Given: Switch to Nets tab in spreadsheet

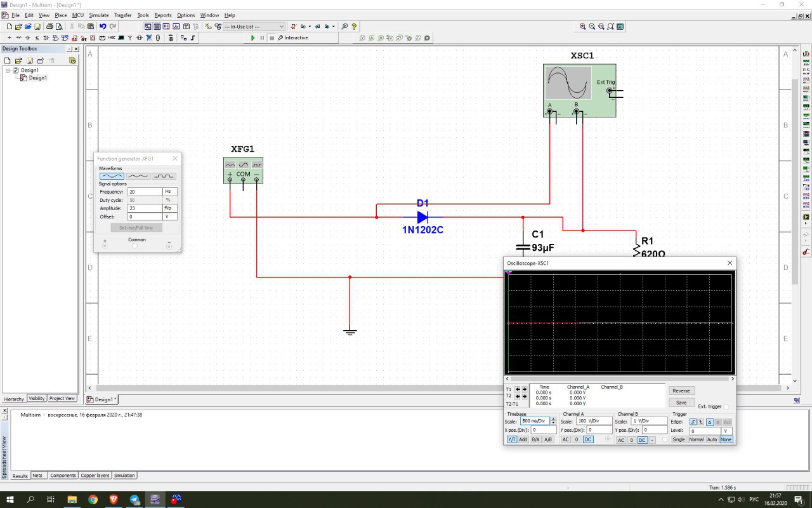Looking at the screenshot, I should pyautogui.click(x=37, y=475).
